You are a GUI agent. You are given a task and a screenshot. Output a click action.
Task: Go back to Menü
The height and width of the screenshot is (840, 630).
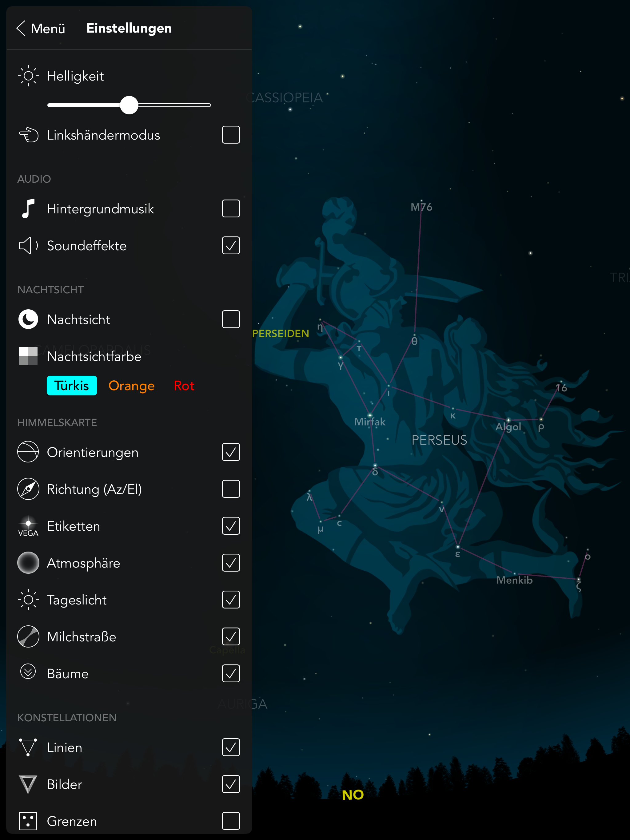[41, 29]
